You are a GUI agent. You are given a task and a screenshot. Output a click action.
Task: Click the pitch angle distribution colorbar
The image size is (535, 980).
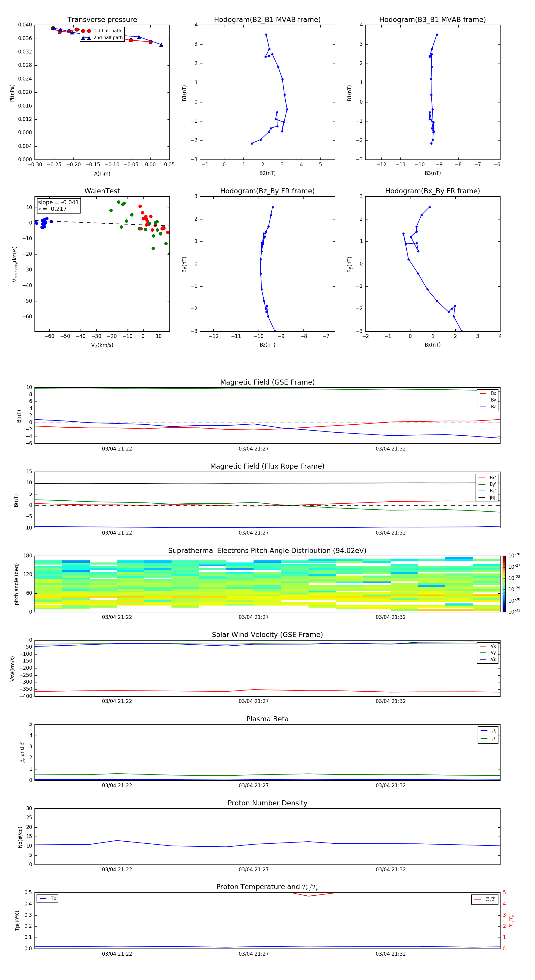click(504, 584)
